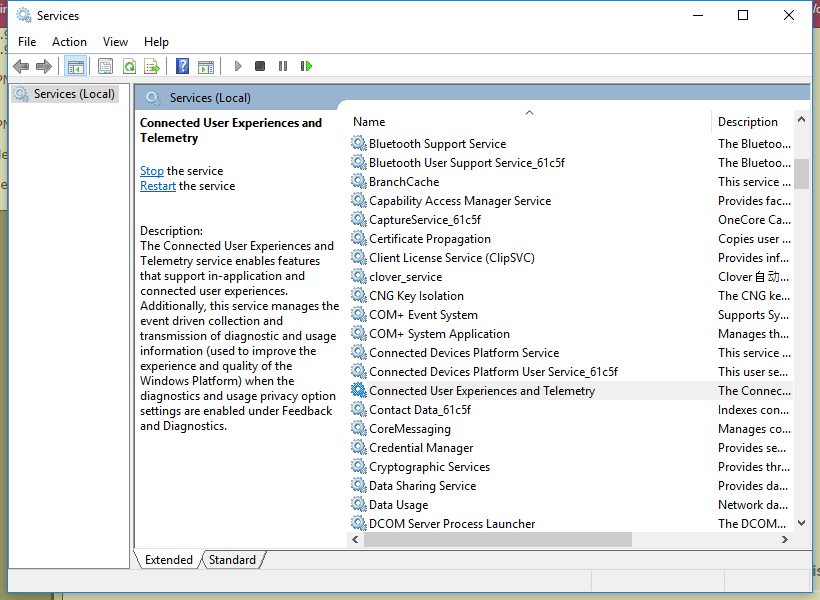Click the Restart link for the service
This screenshot has width=820, height=600.
158,186
